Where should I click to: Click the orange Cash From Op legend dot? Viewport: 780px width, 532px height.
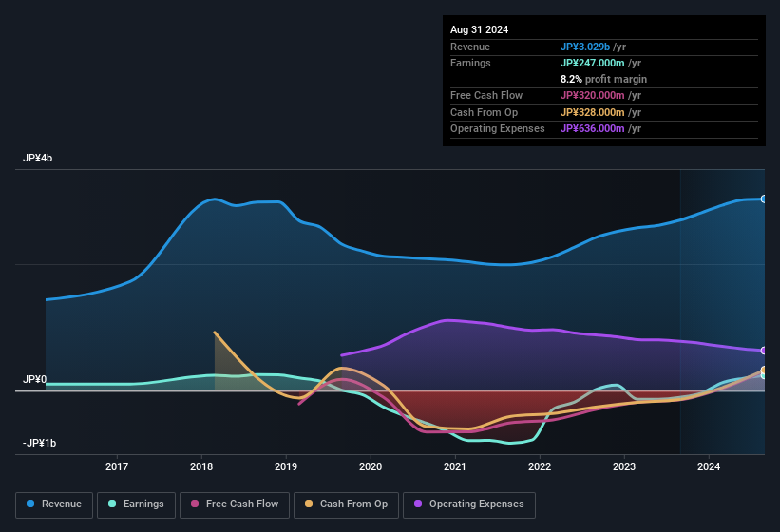point(310,504)
